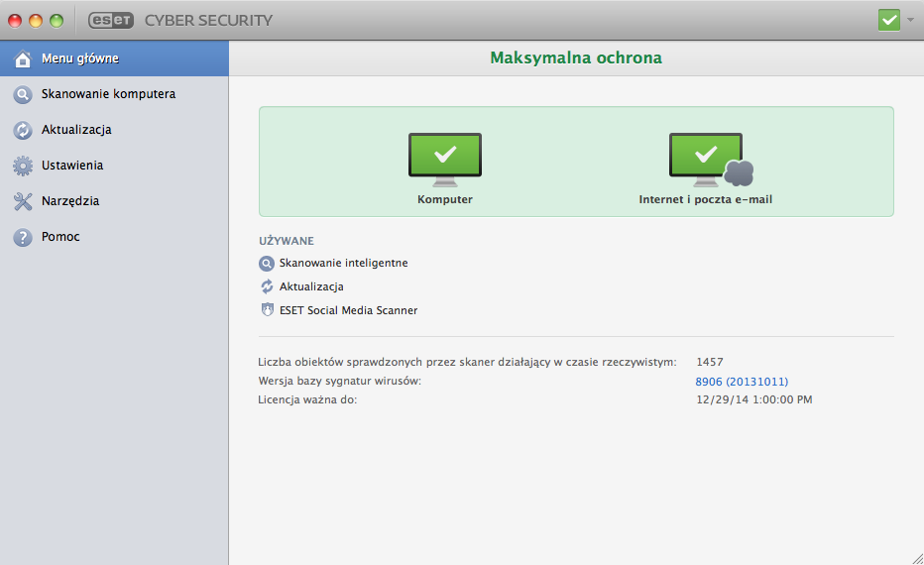Image resolution: width=924 pixels, height=565 pixels.
Task: Minimize the window with yellow button
Action: click(36, 21)
